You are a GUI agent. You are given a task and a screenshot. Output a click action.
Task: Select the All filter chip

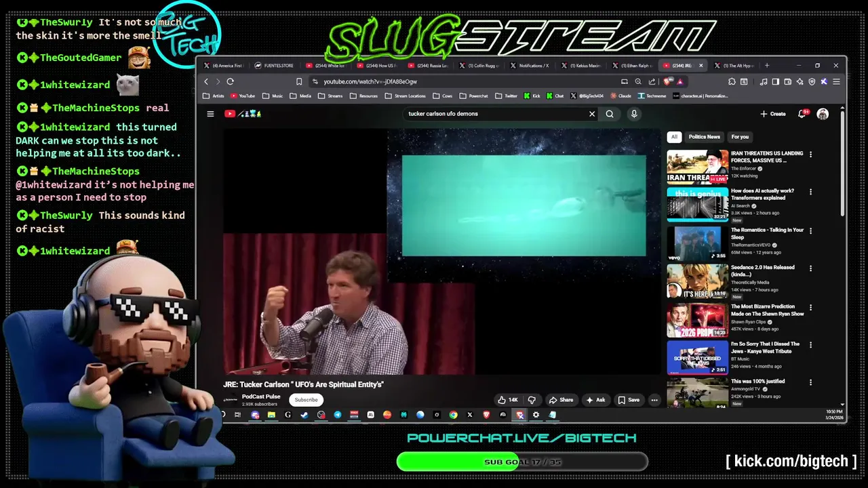pos(674,137)
